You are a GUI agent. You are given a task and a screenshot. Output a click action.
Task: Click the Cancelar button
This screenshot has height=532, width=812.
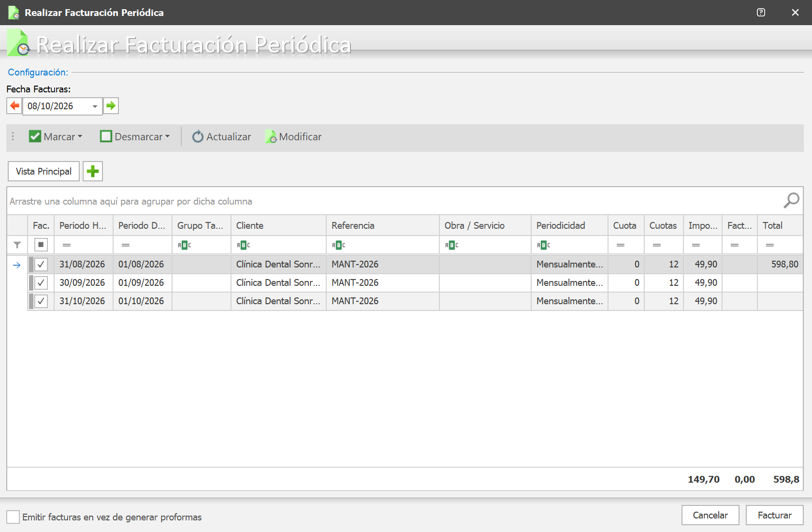point(710,515)
